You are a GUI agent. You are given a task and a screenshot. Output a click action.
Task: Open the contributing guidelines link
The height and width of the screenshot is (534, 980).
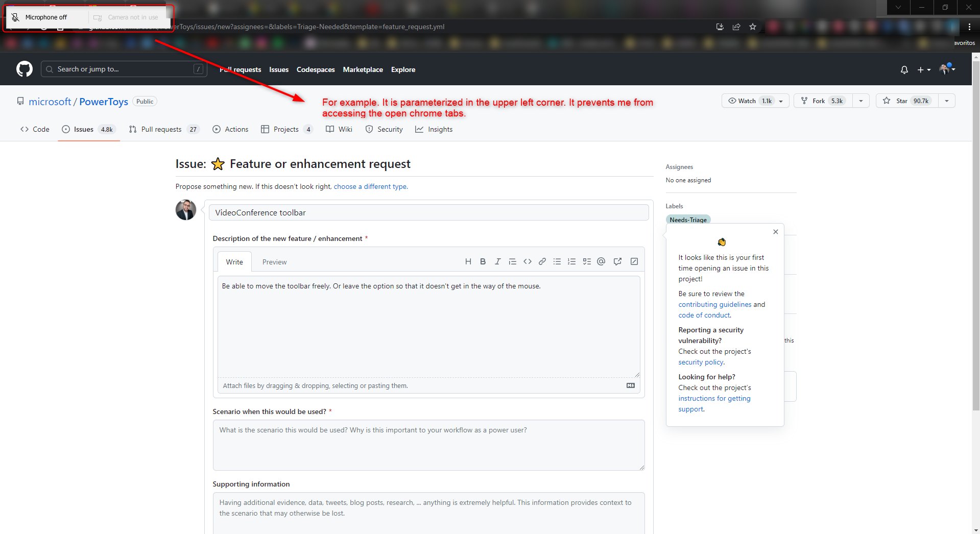click(714, 304)
